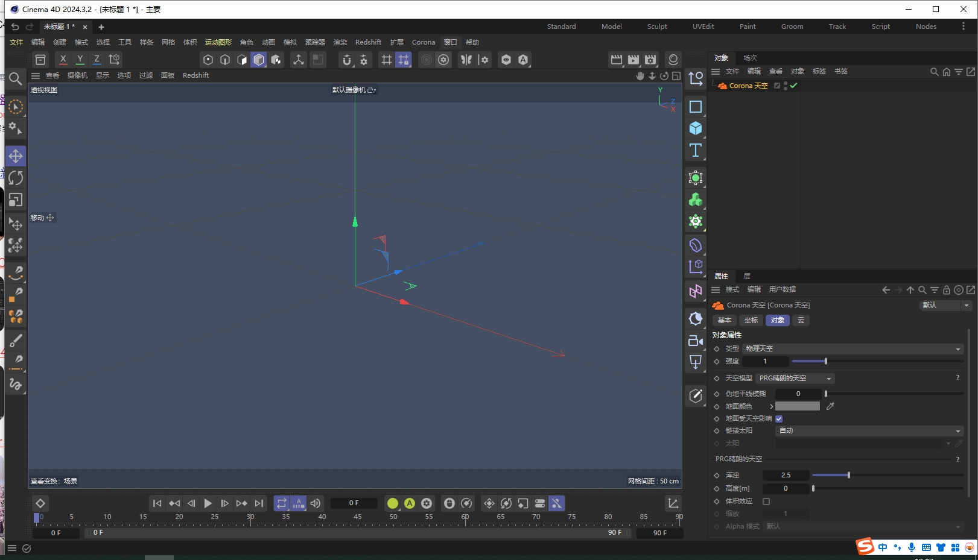The image size is (978, 560).
Task: Click the redo arrow icon
Action: 30,27
